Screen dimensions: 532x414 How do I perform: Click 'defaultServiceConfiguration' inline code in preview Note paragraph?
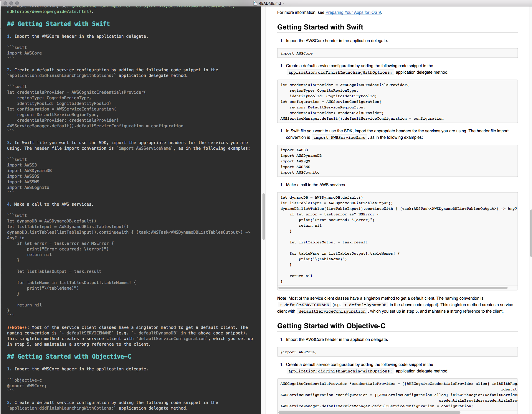coord(332,311)
